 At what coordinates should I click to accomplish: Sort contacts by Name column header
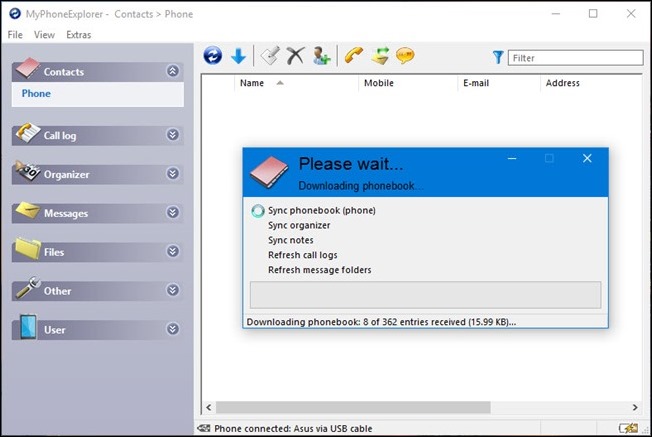point(296,83)
